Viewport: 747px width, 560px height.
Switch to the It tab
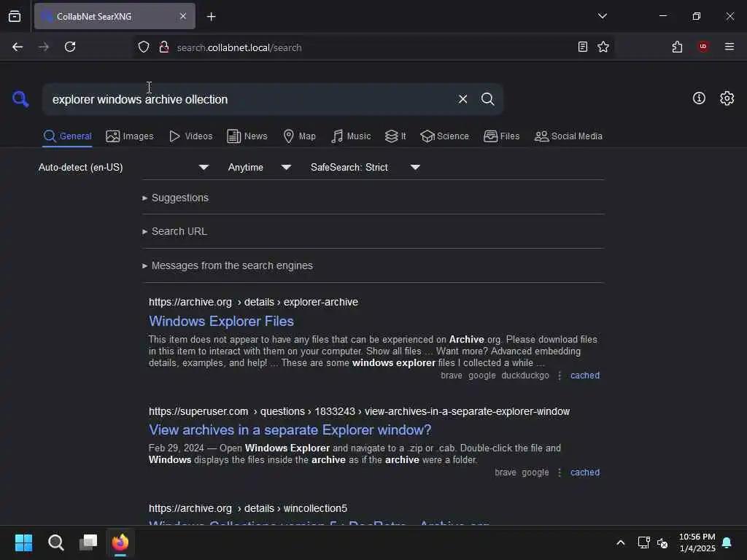pos(395,136)
